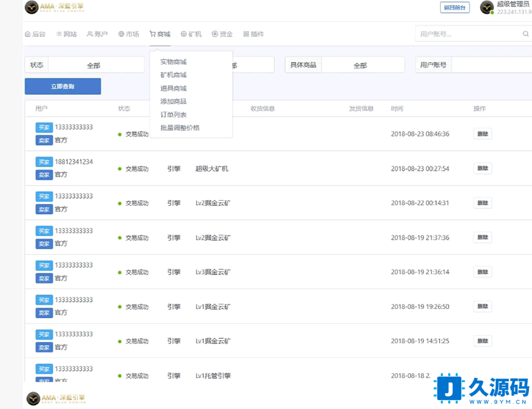Click the globe icon beside 市场

click(x=121, y=34)
